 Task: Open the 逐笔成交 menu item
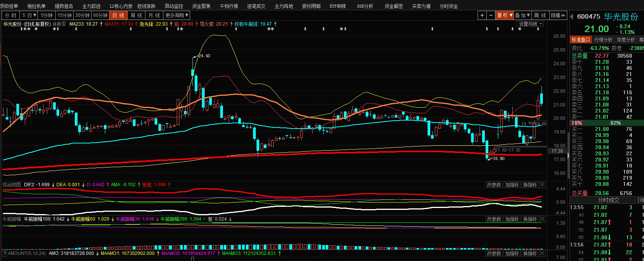(x=256, y=6)
